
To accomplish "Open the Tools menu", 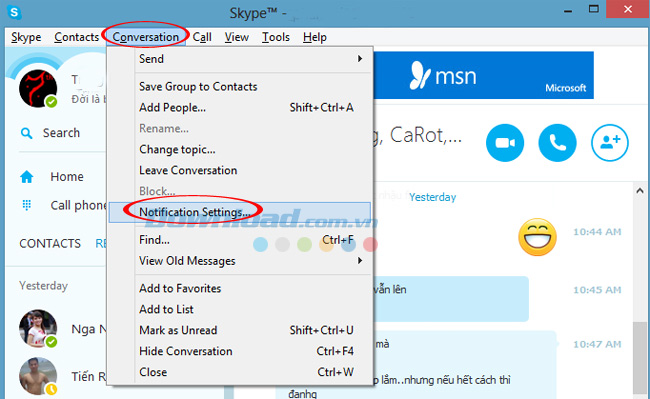I will 276,37.
